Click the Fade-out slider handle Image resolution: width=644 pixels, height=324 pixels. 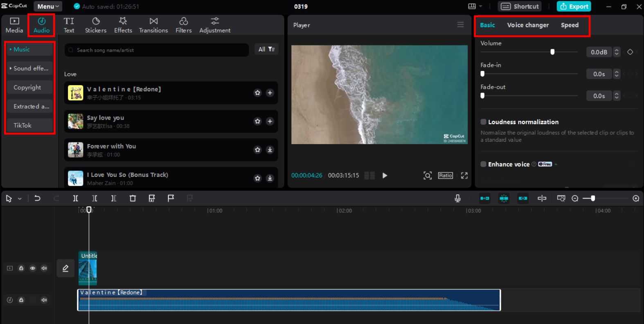[482, 95]
